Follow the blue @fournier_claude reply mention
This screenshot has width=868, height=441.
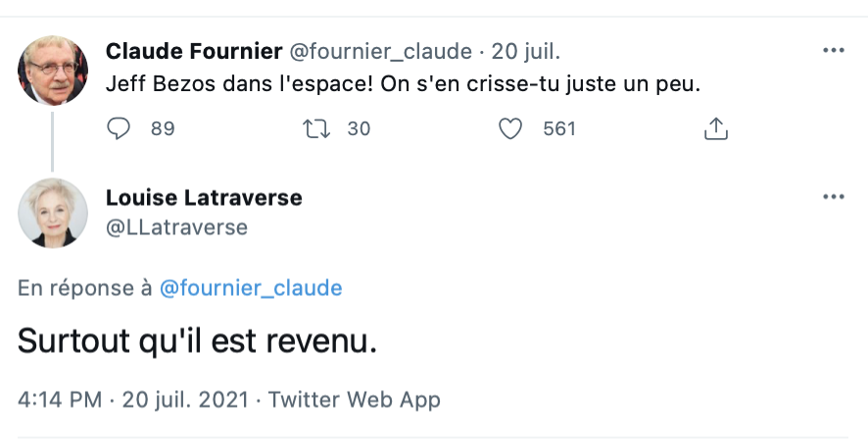pyautogui.click(x=251, y=288)
